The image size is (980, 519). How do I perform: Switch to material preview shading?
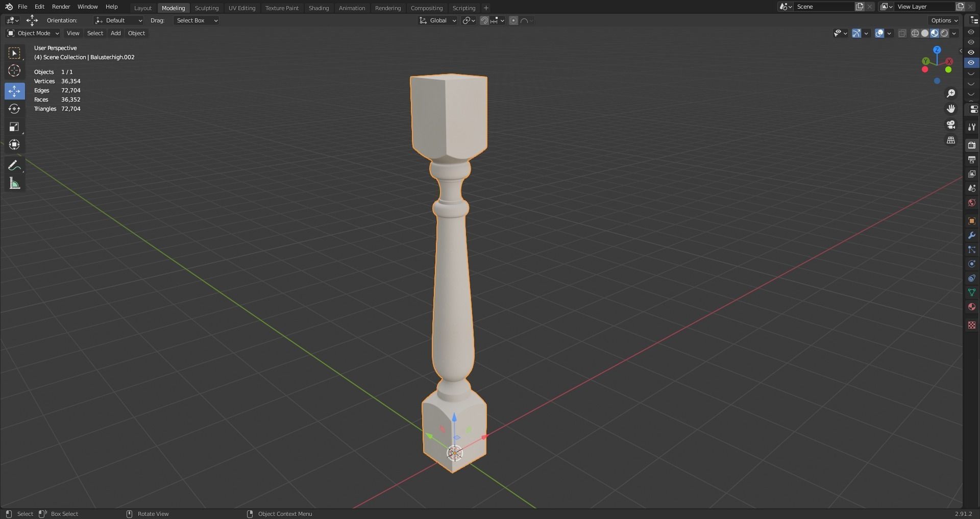point(935,33)
